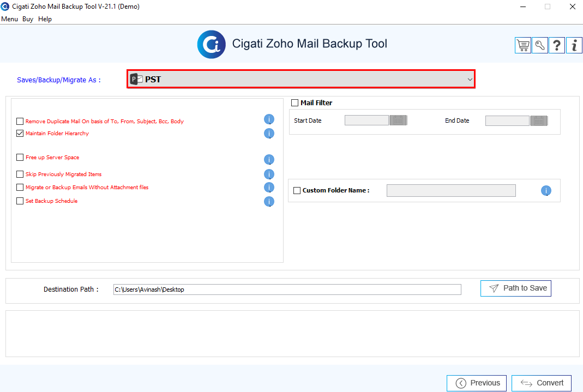Open the Menu menu
The width and height of the screenshot is (583, 392).
pos(10,19)
